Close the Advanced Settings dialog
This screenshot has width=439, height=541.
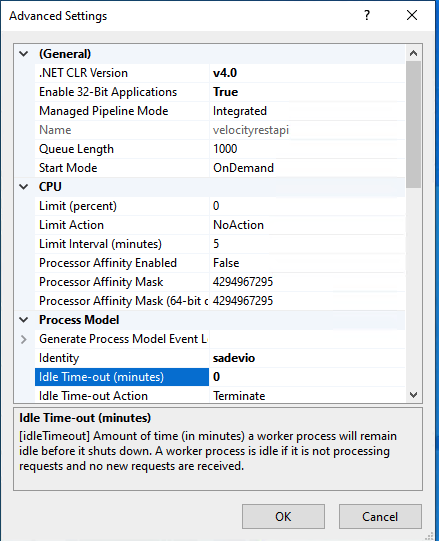[x=412, y=15]
